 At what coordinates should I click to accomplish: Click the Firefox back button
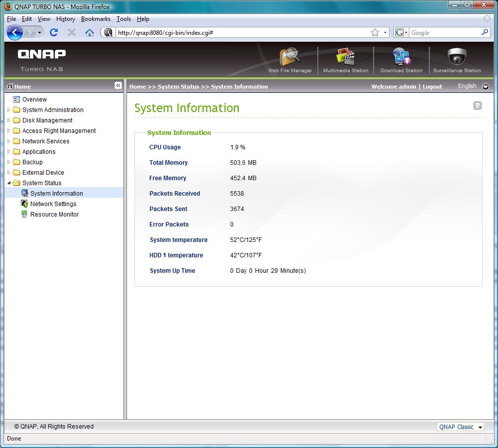[14, 32]
